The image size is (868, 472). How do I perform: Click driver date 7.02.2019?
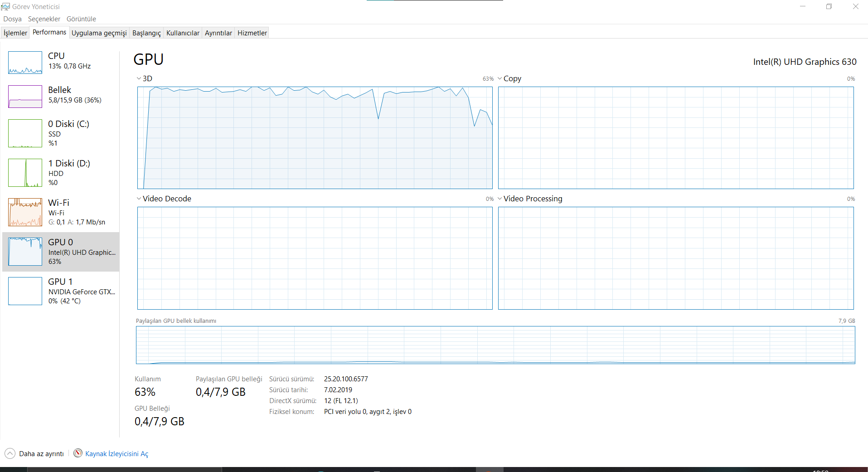[x=338, y=390]
